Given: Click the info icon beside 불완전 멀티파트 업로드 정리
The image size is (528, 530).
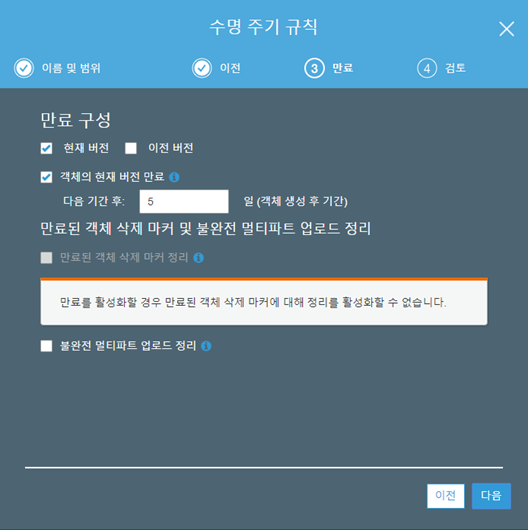Looking at the screenshot, I should coord(206,346).
